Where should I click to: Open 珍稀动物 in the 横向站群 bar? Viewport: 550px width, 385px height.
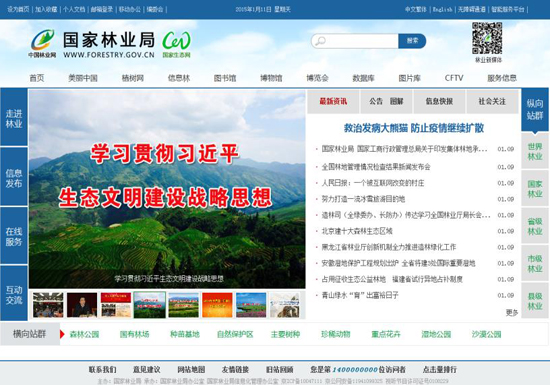point(336,334)
